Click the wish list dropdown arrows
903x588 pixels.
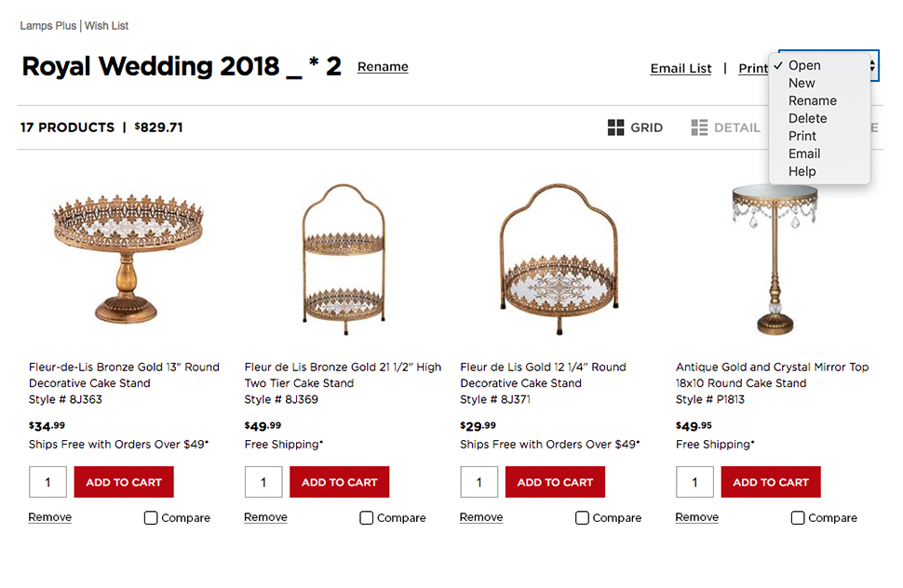[872, 66]
